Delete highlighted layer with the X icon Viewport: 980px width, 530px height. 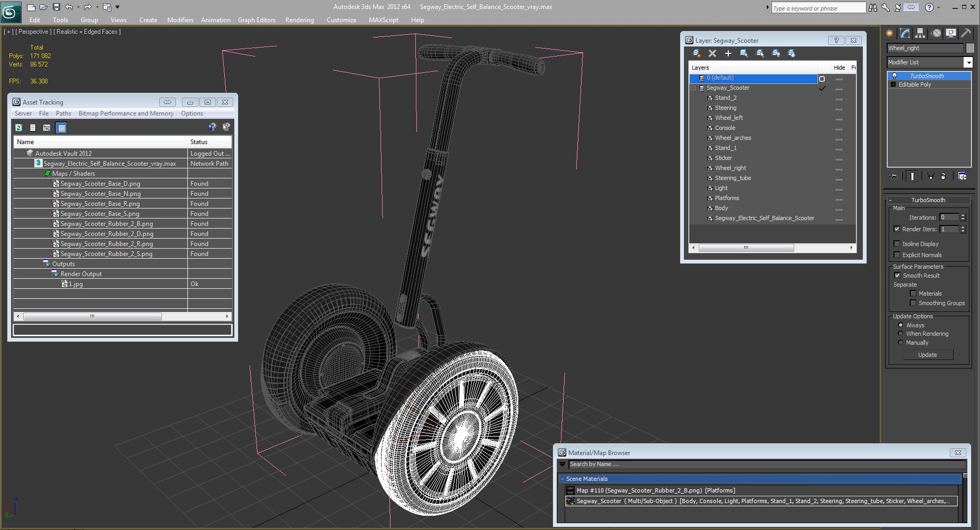(712, 53)
